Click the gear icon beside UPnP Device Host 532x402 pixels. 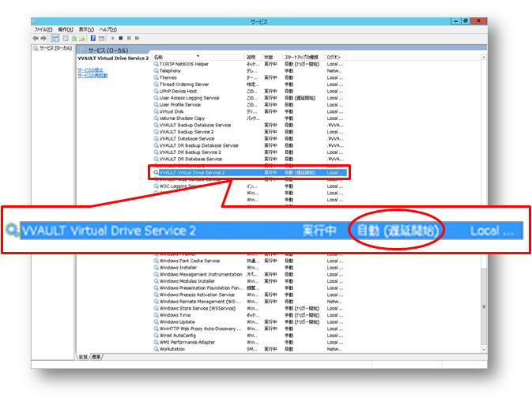point(156,91)
